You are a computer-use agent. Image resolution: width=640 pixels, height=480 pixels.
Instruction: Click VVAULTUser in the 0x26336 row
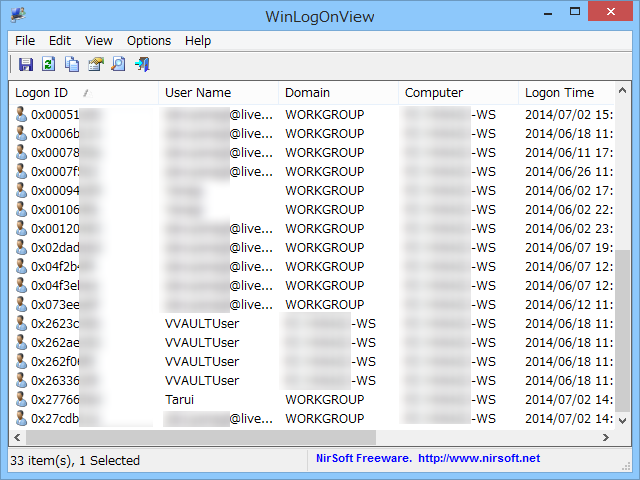pos(202,380)
